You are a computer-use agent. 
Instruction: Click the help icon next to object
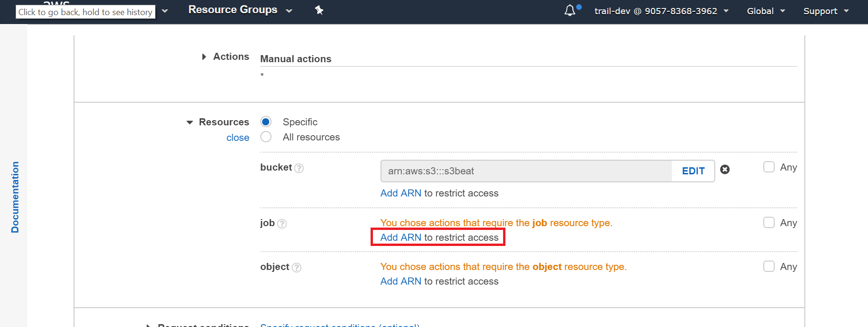click(297, 268)
